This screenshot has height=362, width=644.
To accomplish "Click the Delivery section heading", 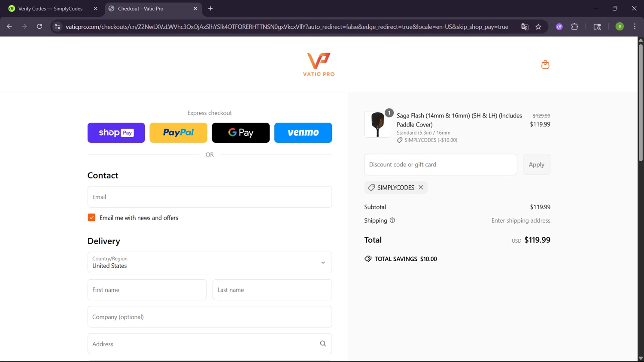I will tap(104, 241).
